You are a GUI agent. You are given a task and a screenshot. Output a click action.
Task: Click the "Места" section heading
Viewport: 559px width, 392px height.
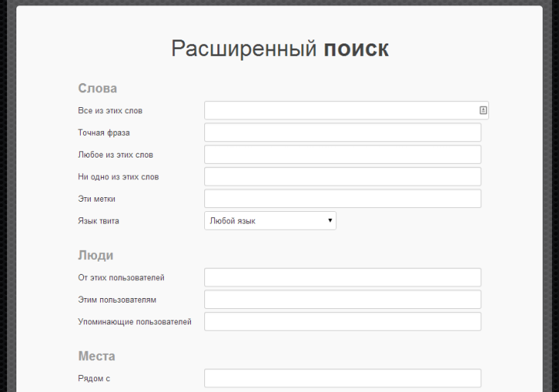[x=97, y=356]
